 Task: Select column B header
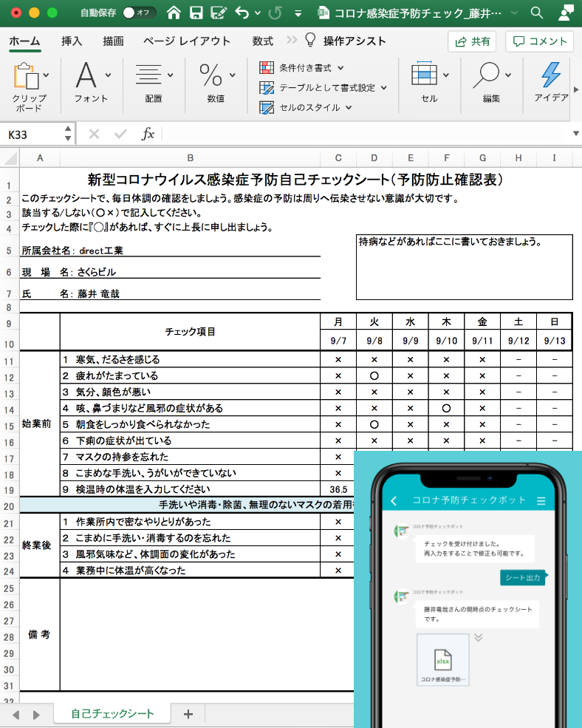coord(191,158)
